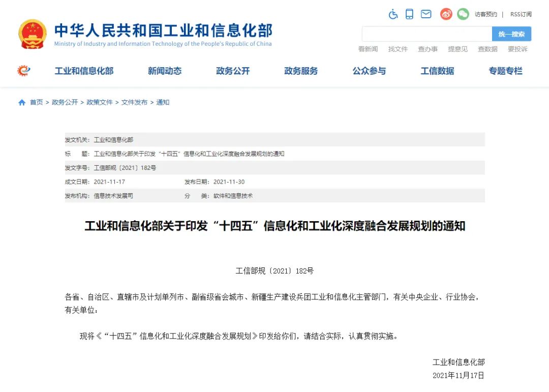The height and width of the screenshot is (392, 549).
Task: Open the accessibility wheelchair icon
Action: (x=393, y=14)
